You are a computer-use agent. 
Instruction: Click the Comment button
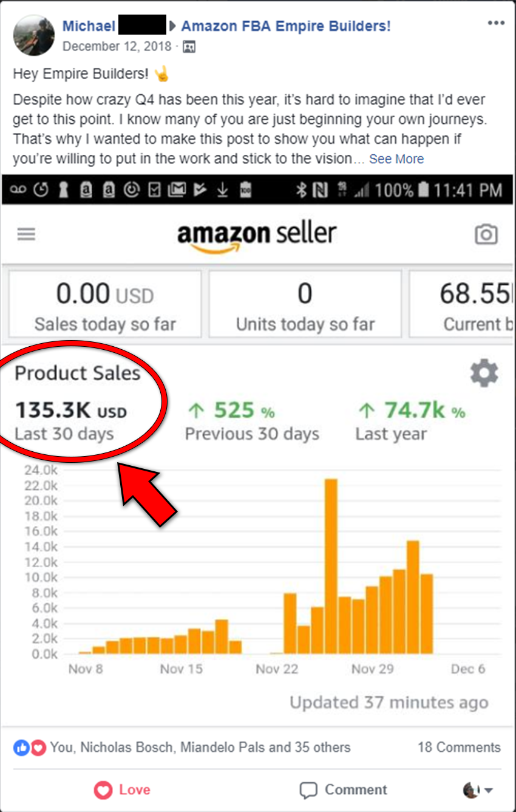(x=343, y=790)
